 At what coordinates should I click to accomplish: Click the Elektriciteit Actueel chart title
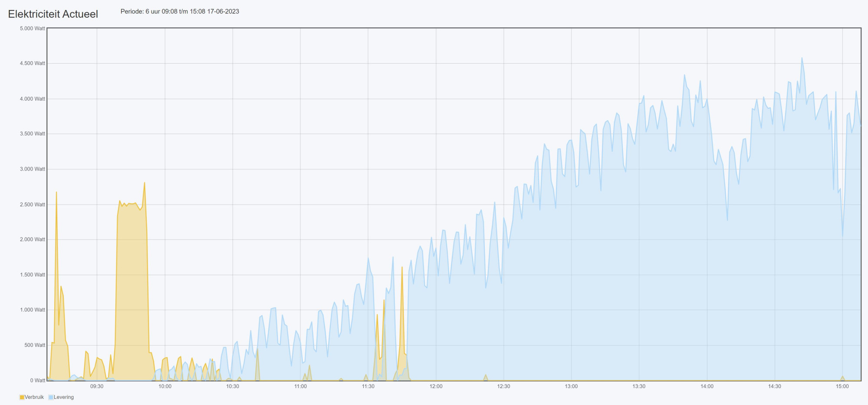53,14
